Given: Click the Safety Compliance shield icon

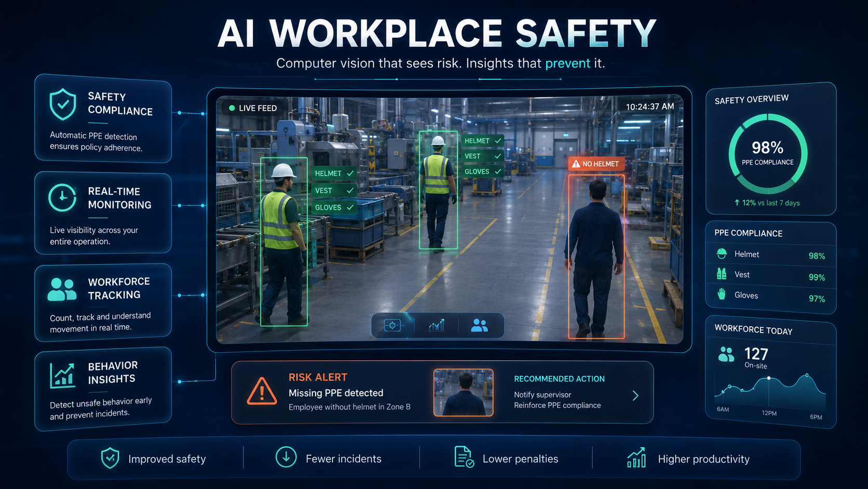Looking at the screenshot, I should (63, 104).
